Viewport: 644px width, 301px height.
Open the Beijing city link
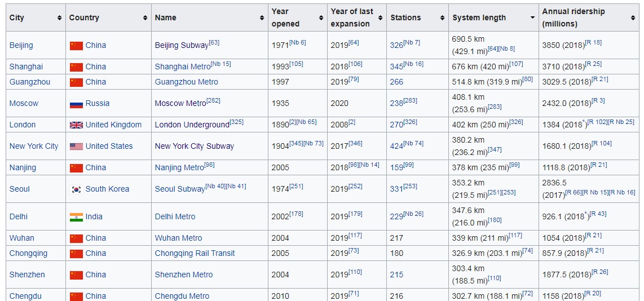click(21, 45)
